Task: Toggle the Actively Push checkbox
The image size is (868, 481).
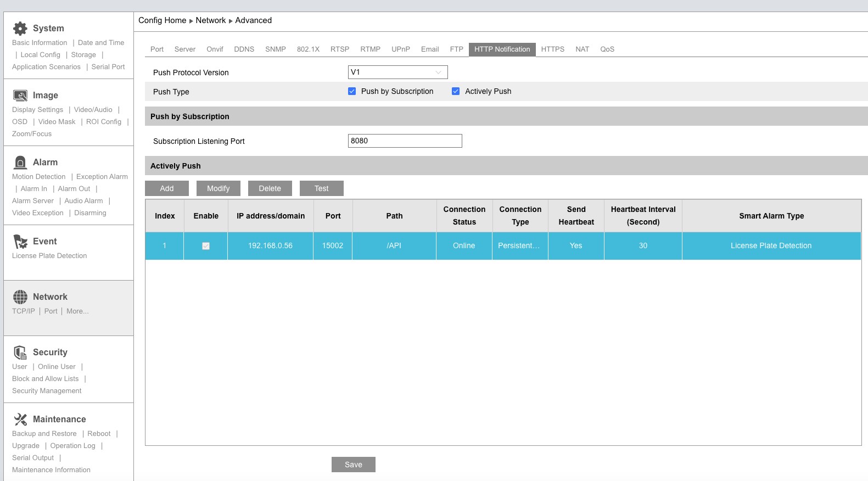Action: 456,91
